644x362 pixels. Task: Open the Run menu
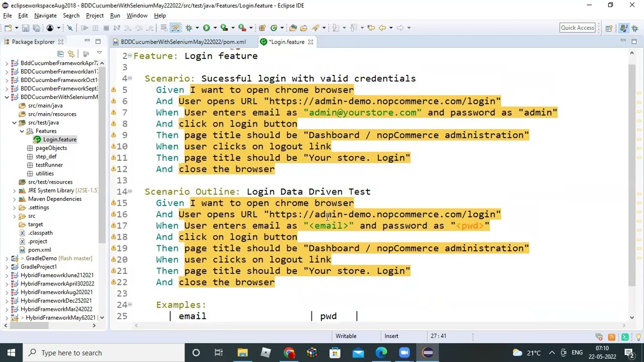click(x=115, y=16)
